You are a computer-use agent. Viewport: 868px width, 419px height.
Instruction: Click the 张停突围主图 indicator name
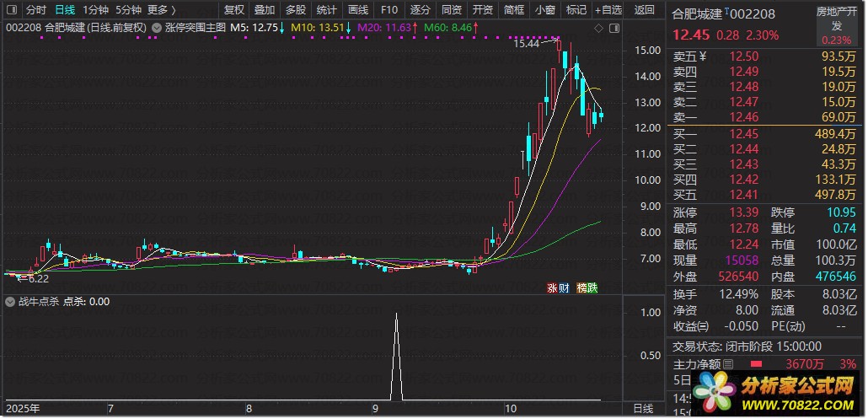[195, 27]
